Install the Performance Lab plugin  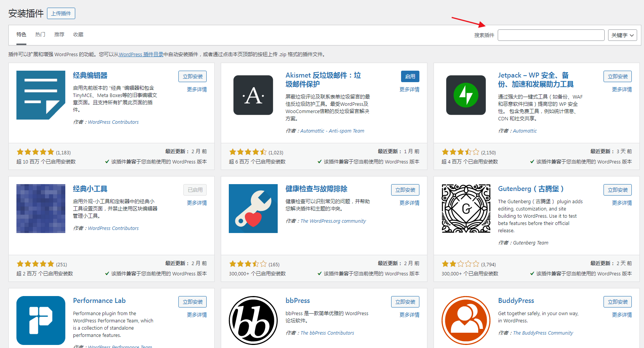click(193, 302)
